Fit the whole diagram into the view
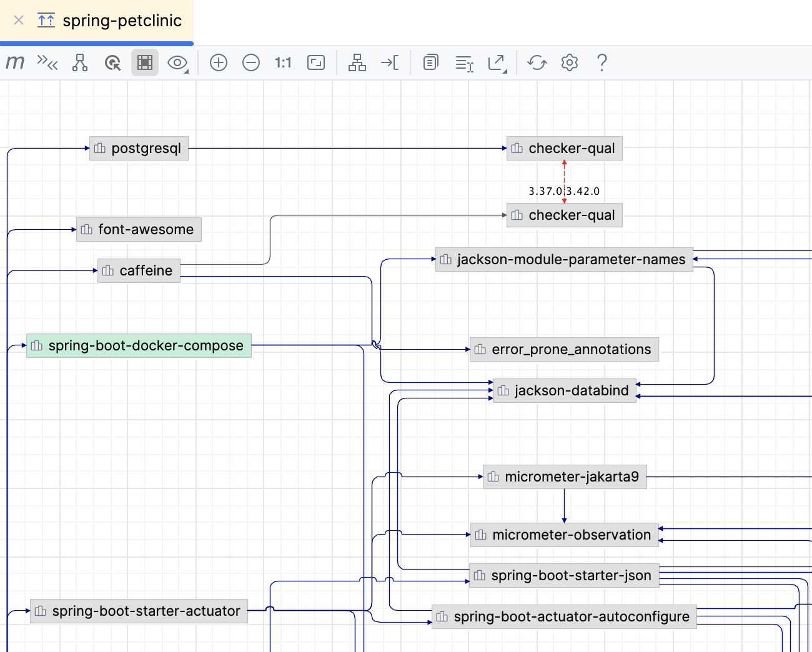The image size is (812, 652). pyautogui.click(x=315, y=62)
